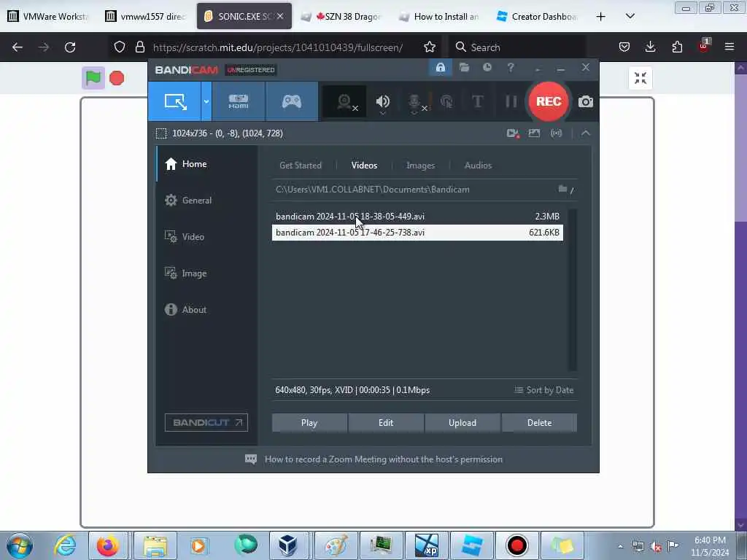The image size is (747, 560).
Task: Toggle mouse click effect icon
Action: tap(446, 101)
